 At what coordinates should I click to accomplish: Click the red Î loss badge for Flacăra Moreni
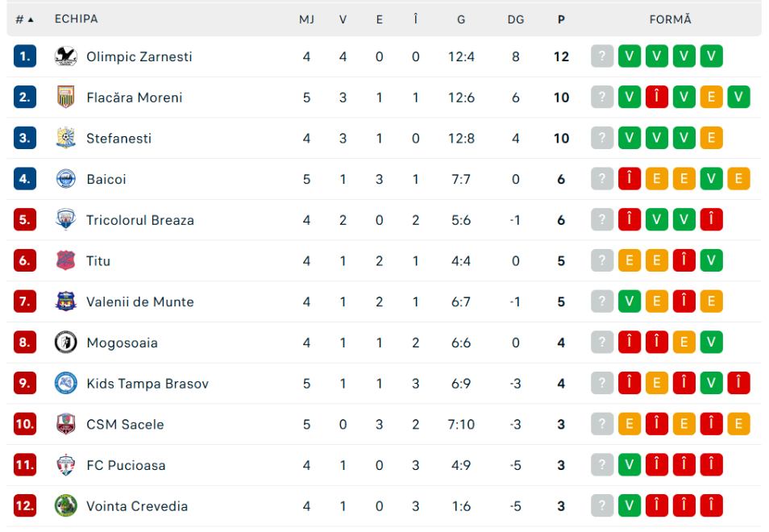657,97
